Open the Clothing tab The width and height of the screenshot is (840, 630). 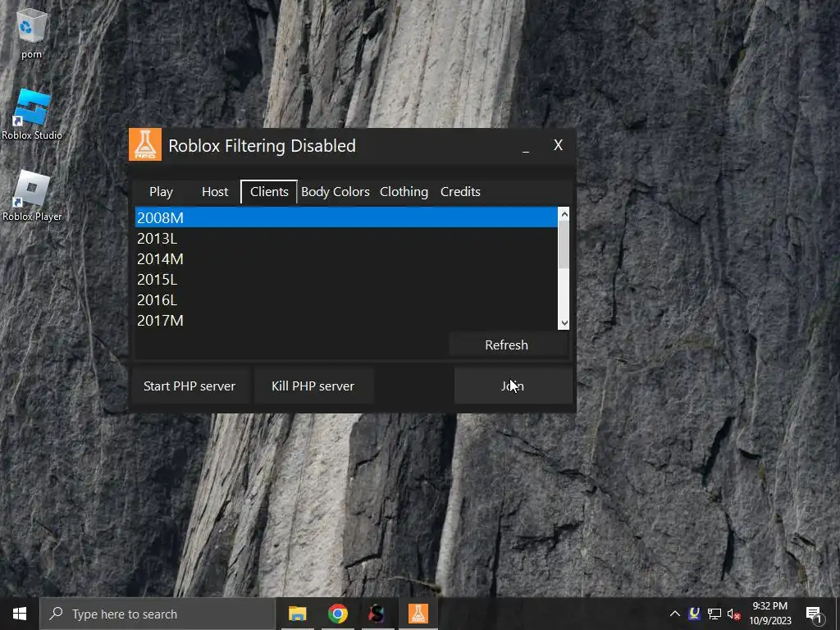tap(404, 192)
